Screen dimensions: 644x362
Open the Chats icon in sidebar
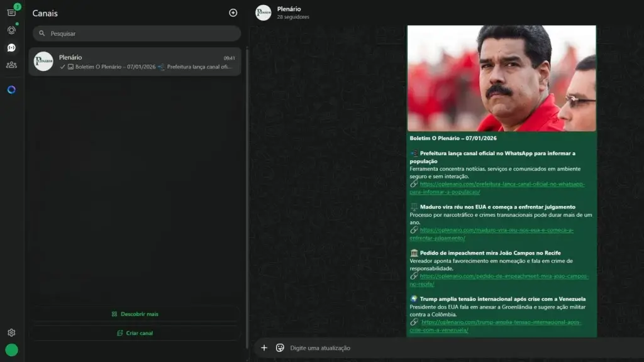tap(11, 13)
